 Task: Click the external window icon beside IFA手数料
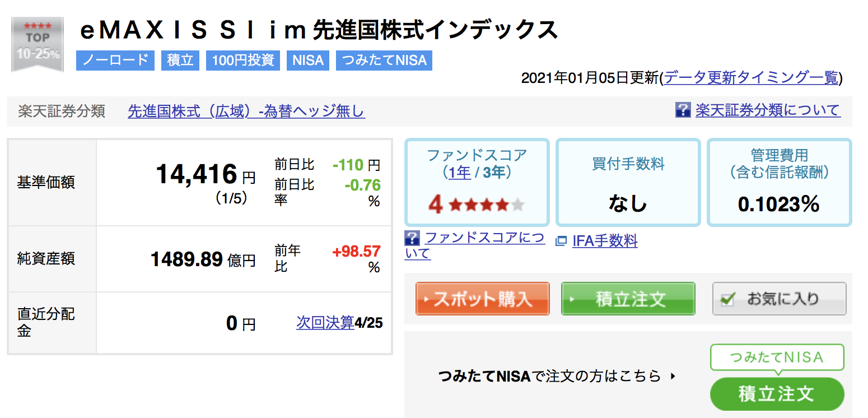(x=561, y=241)
